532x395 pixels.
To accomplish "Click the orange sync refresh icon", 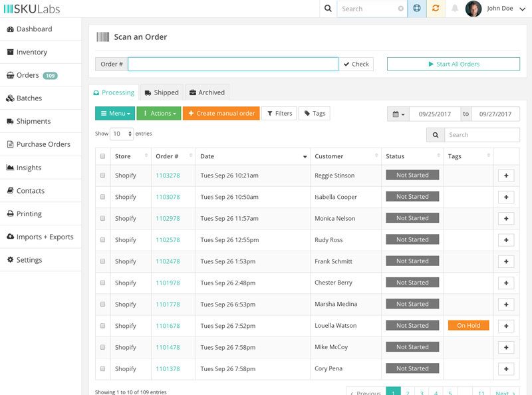I will [436, 9].
